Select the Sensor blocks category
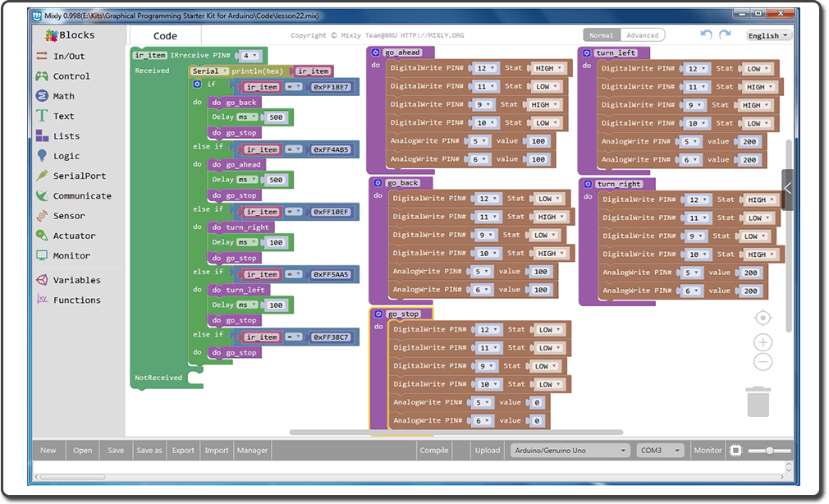Viewport: 829px width, 504px height. point(64,215)
